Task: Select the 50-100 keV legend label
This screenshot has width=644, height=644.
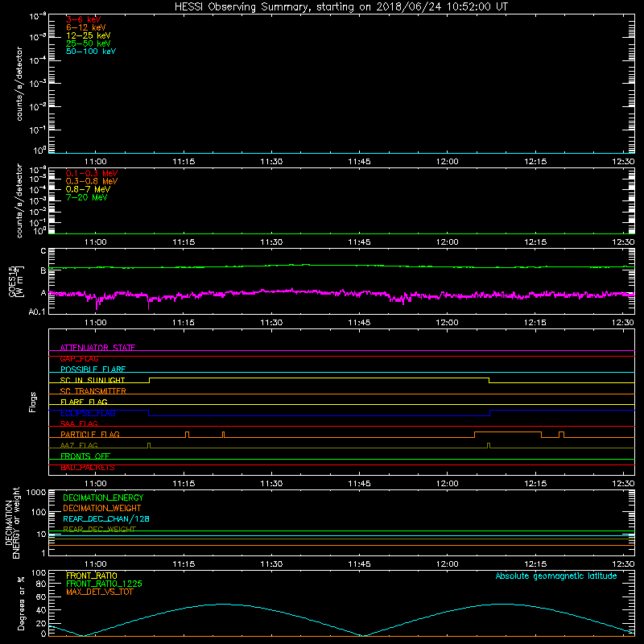Action: coord(91,52)
